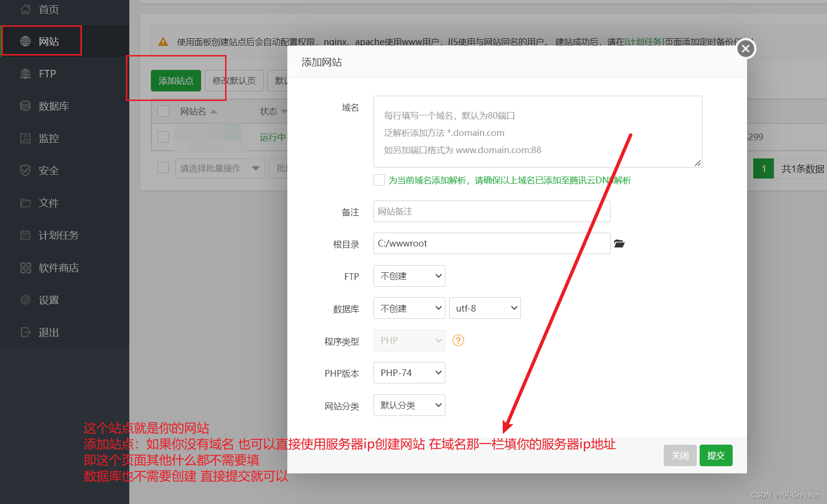Image resolution: width=827 pixels, height=504 pixels.
Task: Open 计划任务 menu entry
Action: [x=58, y=235]
